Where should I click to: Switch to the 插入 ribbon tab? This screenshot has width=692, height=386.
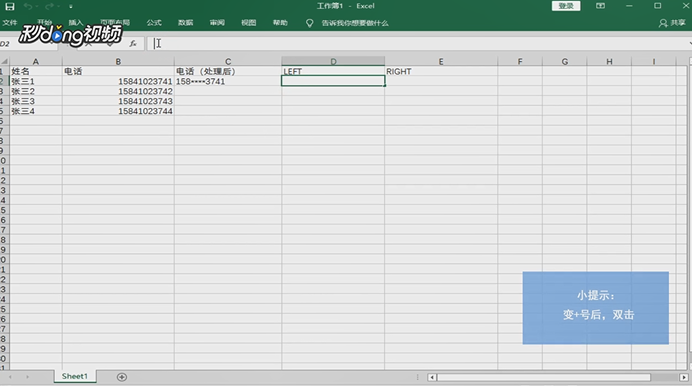point(75,22)
